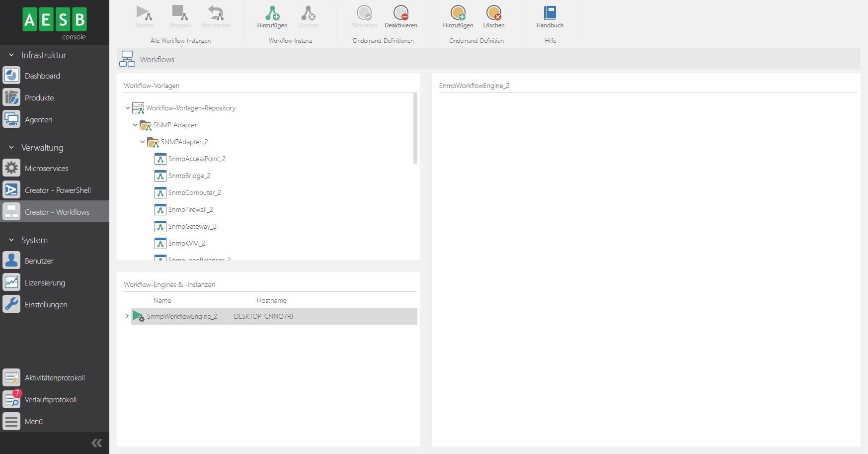The height and width of the screenshot is (454, 868).
Task: Expand SnmpWorkflowEngine_2 in the engines list
Action: 127,316
